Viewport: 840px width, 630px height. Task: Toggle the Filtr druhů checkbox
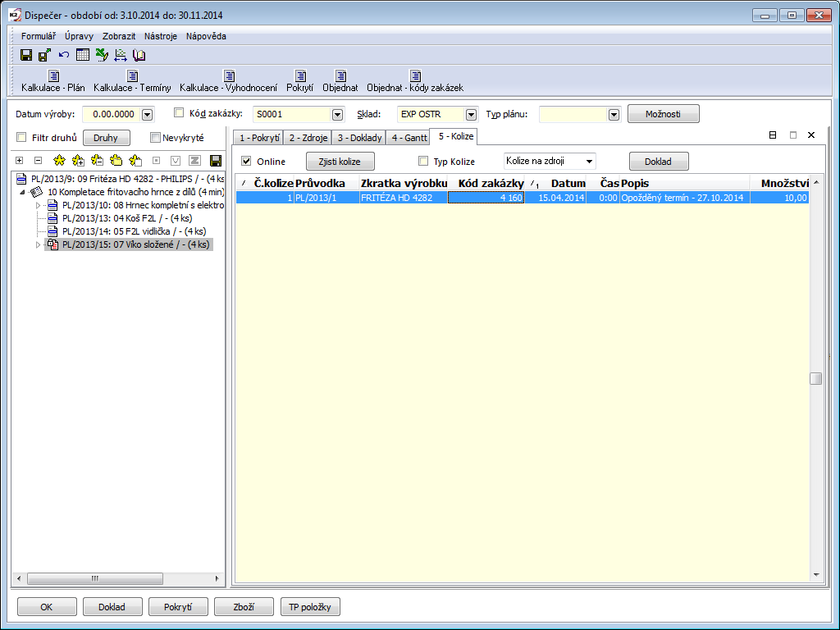(21, 137)
